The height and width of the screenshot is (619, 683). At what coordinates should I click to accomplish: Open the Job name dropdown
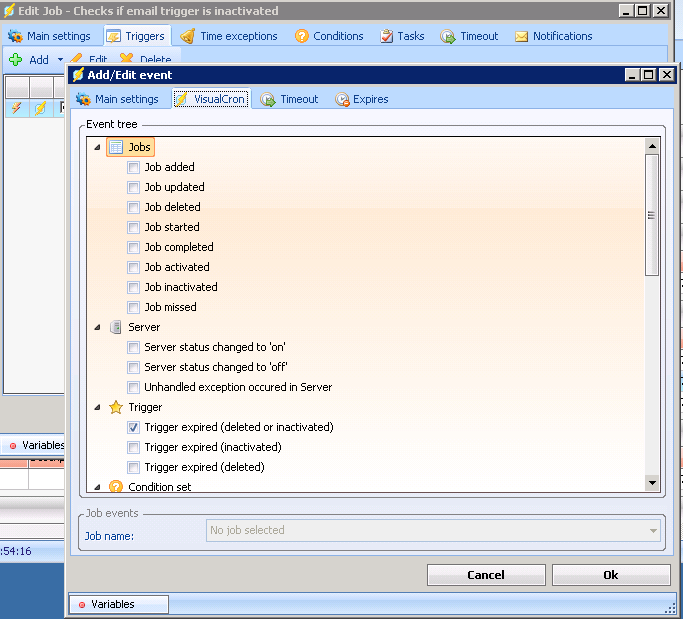[653, 531]
